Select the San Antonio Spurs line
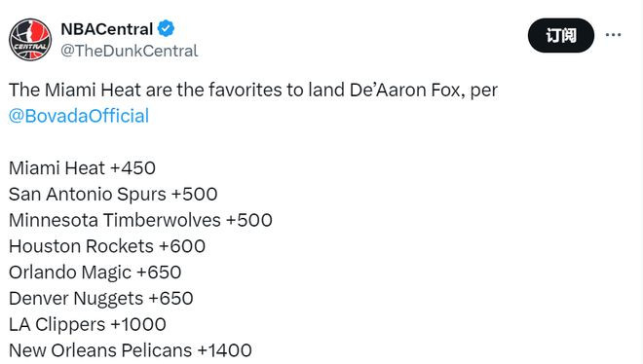 (x=113, y=195)
